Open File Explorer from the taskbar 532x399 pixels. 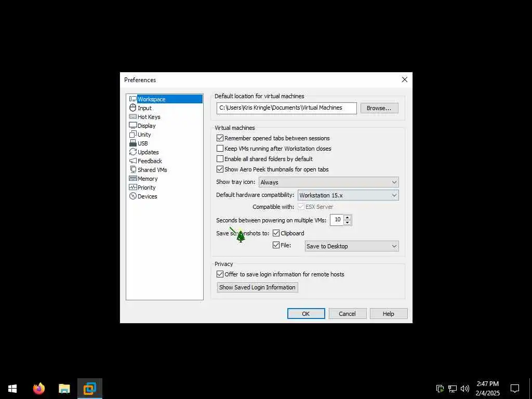pyautogui.click(x=64, y=389)
